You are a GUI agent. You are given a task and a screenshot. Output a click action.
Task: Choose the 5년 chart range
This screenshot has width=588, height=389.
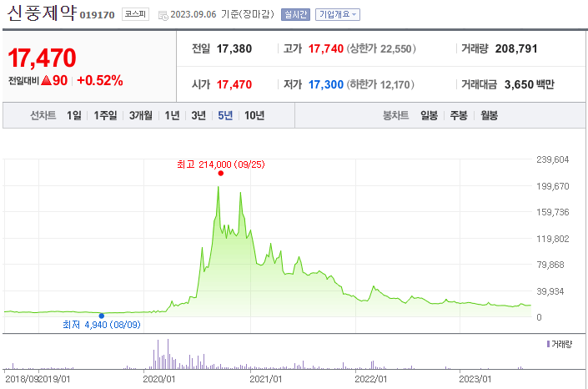(225, 115)
